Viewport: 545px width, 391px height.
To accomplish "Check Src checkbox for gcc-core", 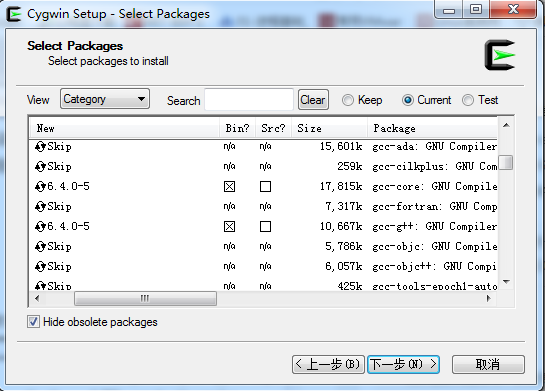I will coord(265,187).
